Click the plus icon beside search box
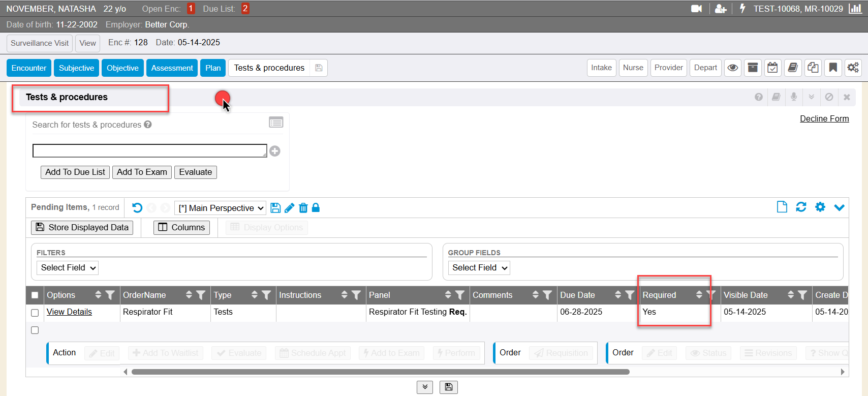The width and height of the screenshot is (868, 396). 275,151
